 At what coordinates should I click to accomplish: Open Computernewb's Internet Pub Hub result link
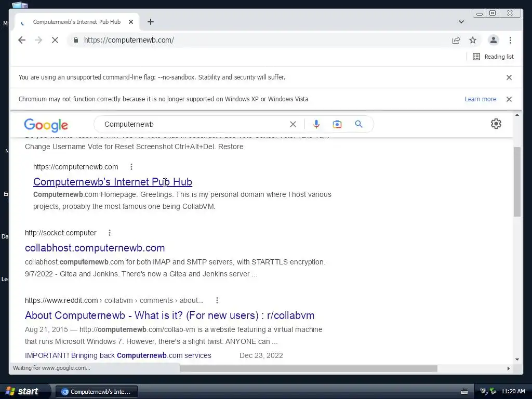(113, 182)
